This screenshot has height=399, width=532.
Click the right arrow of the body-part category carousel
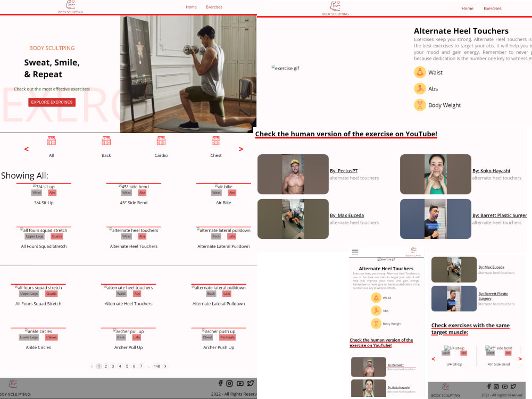coord(241,149)
